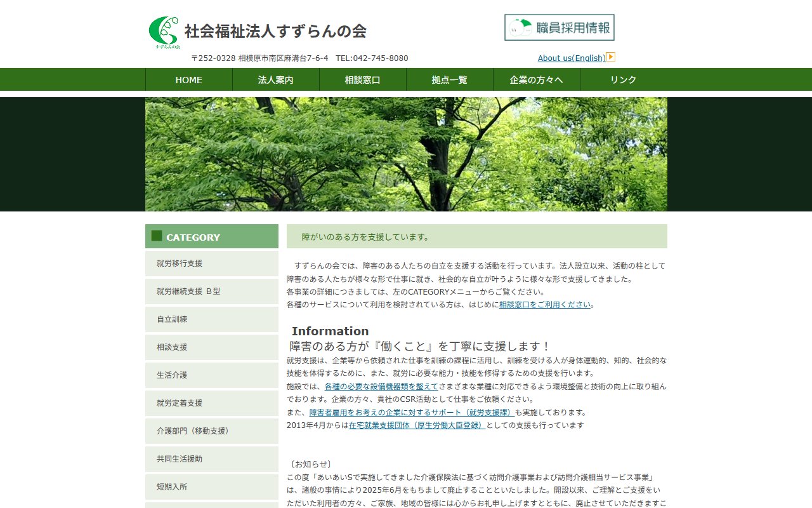Open the About us(English) link
The image size is (812, 508).
[572, 58]
